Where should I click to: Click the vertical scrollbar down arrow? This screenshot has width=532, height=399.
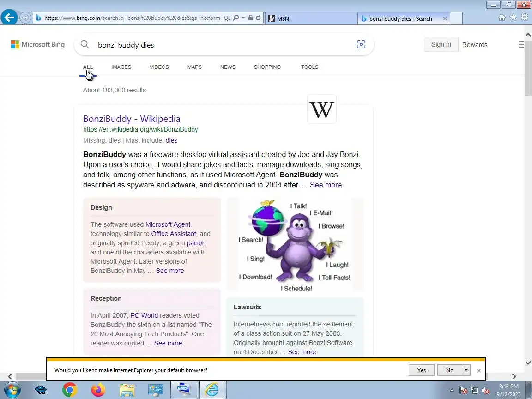tap(528, 363)
